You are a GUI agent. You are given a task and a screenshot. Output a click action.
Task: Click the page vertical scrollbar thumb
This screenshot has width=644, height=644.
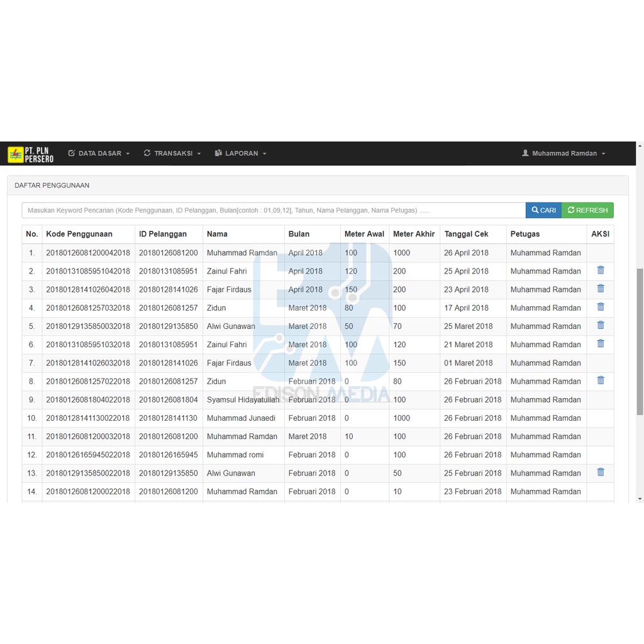pos(640,340)
